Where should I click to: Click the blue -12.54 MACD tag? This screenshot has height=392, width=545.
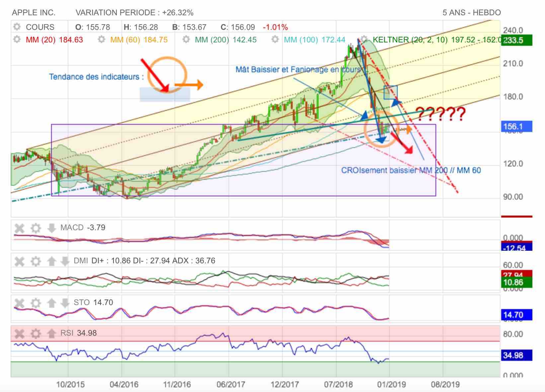(516, 247)
